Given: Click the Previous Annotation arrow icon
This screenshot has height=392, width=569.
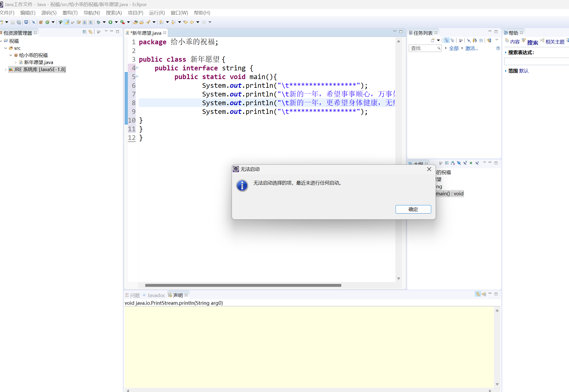Looking at the screenshot, I should click(173, 22).
